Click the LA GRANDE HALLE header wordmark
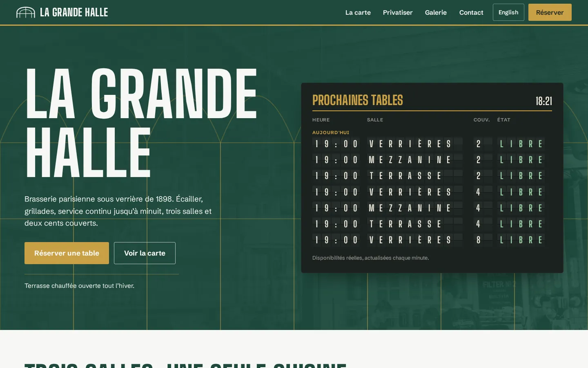This screenshot has height=368, width=588. pyautogui.click(x=74, y=12)
